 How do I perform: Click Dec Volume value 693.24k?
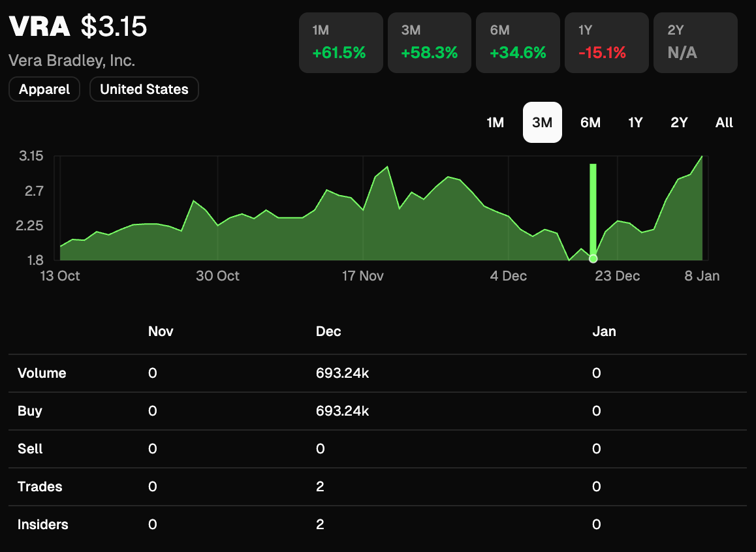pyautogui.click(x=342, y=373)
